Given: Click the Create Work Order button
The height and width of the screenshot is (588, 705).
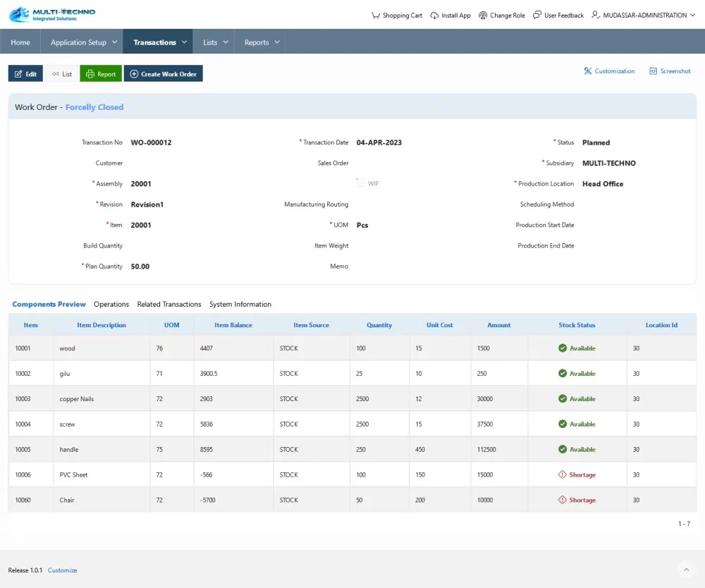Looking at the screenshot, I should point(163,74).
